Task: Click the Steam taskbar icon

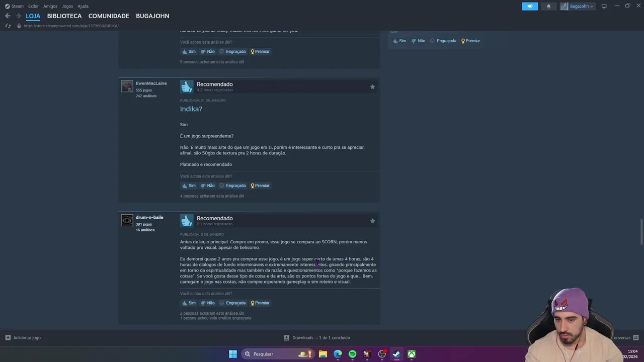Action: point(396,354)
